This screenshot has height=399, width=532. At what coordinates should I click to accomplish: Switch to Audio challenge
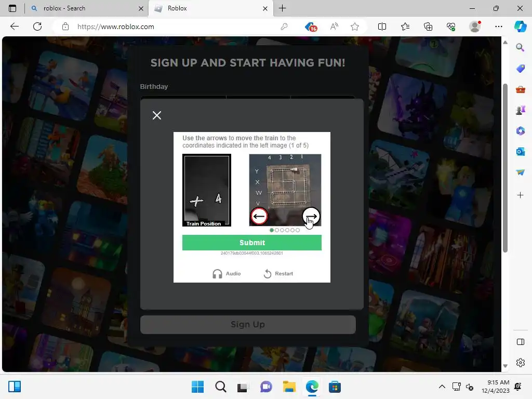pyautogui.click(x=227, y=273)
